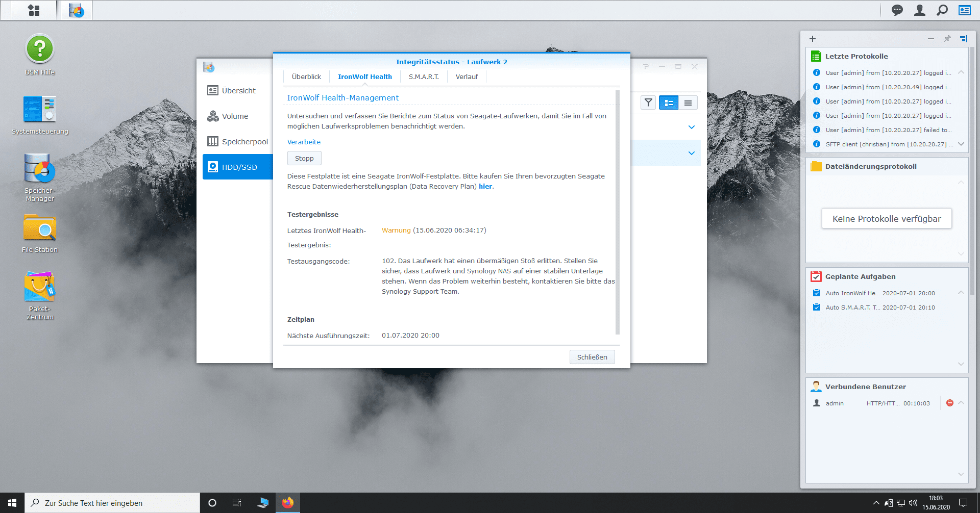
Task: Click the Firefox icon in the taskbar
Action: 288,503
